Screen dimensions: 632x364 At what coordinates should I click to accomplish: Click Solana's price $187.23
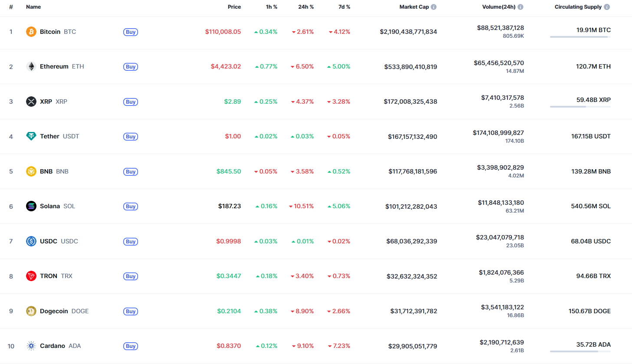pos(230,207)
